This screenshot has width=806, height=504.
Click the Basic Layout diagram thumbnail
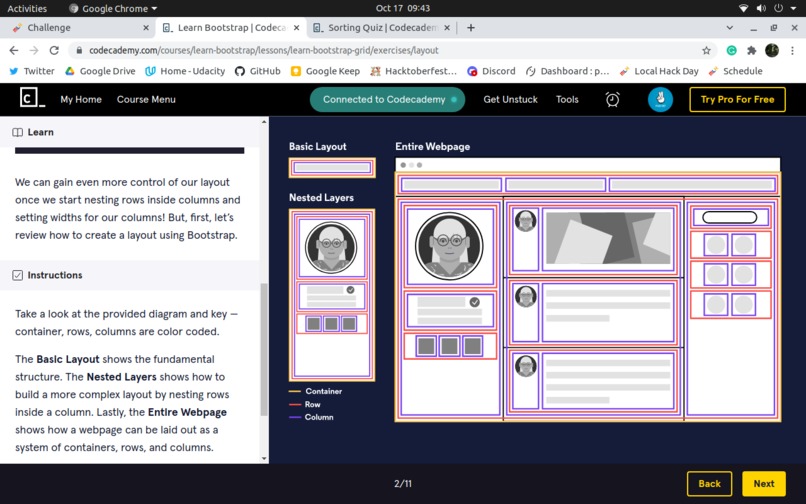point(332,168)
